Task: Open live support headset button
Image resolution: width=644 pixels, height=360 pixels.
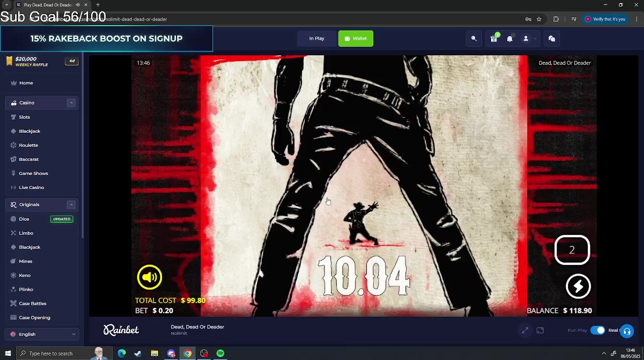Action: coord(627,331)
